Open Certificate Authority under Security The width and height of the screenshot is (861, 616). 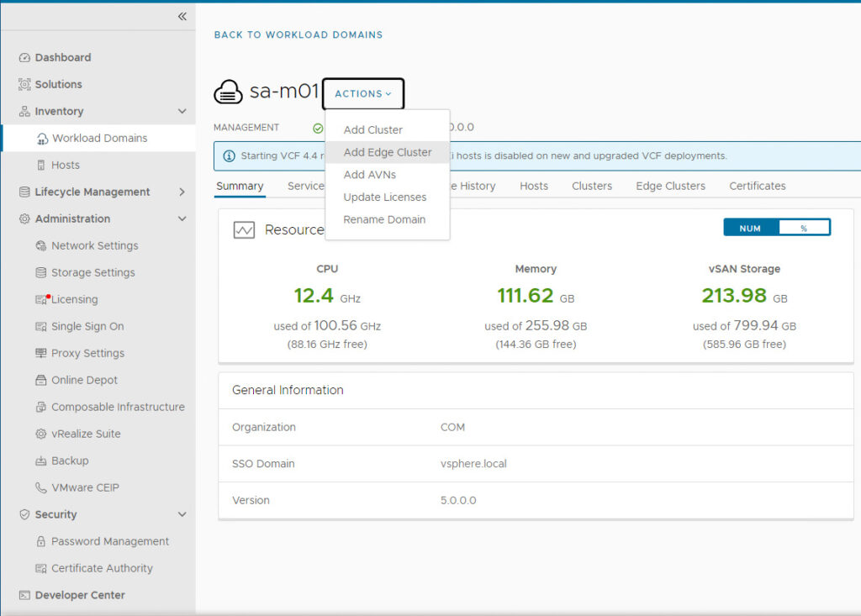tap(102, 568)
